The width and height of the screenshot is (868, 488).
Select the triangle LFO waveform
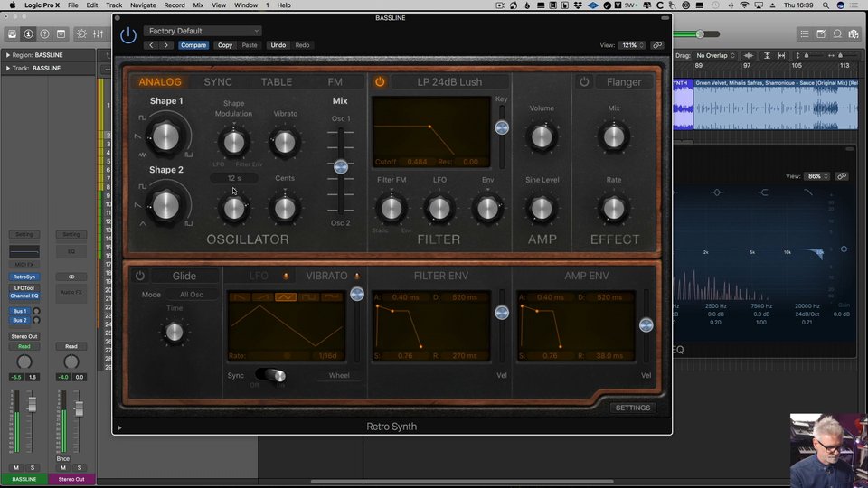[286, 297]
